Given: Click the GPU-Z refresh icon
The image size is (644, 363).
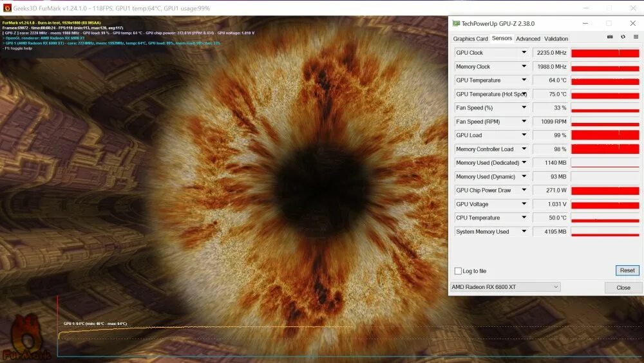Looking at the screenshot, I should [x=623, y=37].
